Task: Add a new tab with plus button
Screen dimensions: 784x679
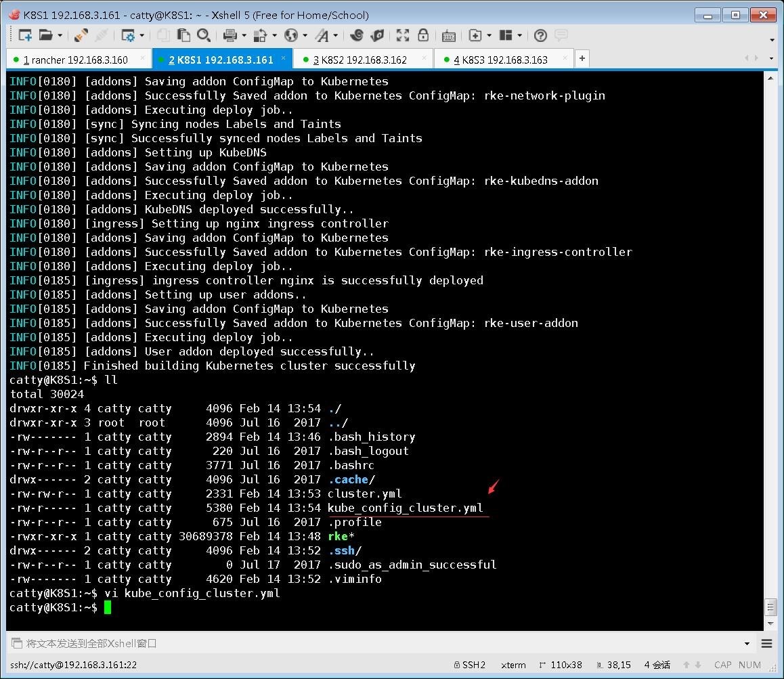Action: coord(582,58)
